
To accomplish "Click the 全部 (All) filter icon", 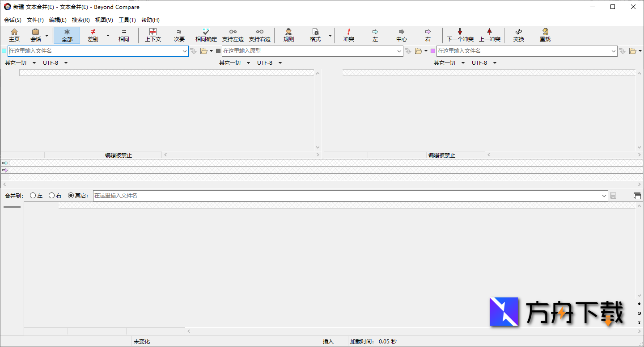I will [66, 35].
